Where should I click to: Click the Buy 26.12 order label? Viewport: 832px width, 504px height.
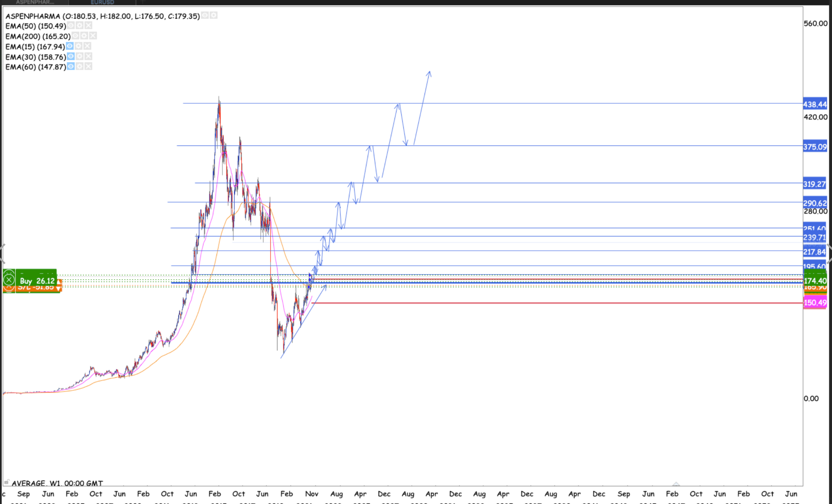click(37, 281)
